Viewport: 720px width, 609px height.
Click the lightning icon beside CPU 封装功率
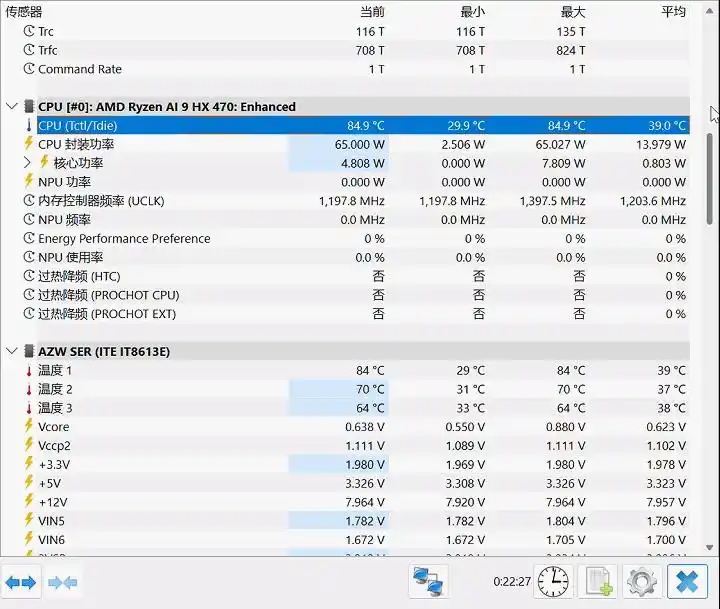pos(28,143)
